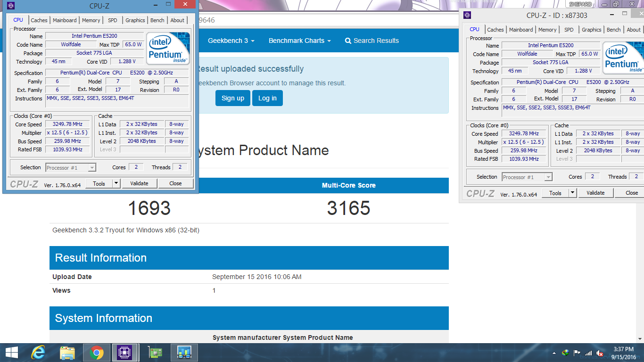Open the earth globe tray icon
The height and width of the screenshot is (362, 644).
(566, 353)
